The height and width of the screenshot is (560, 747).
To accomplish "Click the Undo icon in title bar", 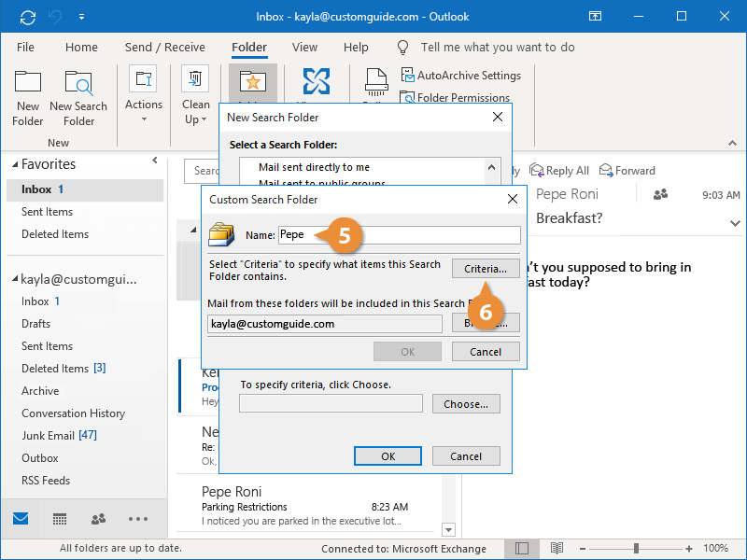I will coord(55,18).
